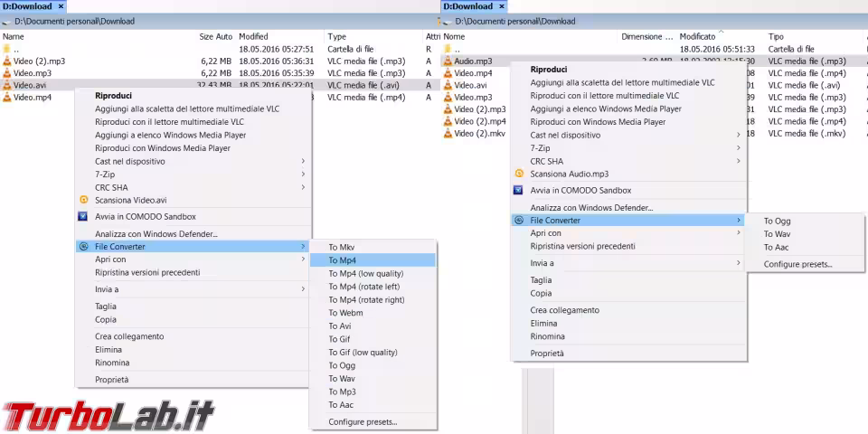Click VLC cone icon of Video.mp4 in left pane
Viewport: 868px width, 434px height.
[x=6, y=98]
